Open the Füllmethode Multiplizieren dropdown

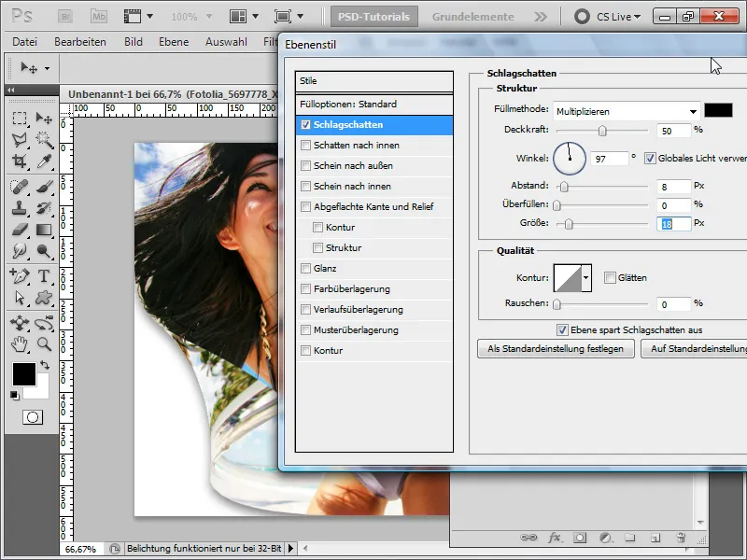(627, 111)
